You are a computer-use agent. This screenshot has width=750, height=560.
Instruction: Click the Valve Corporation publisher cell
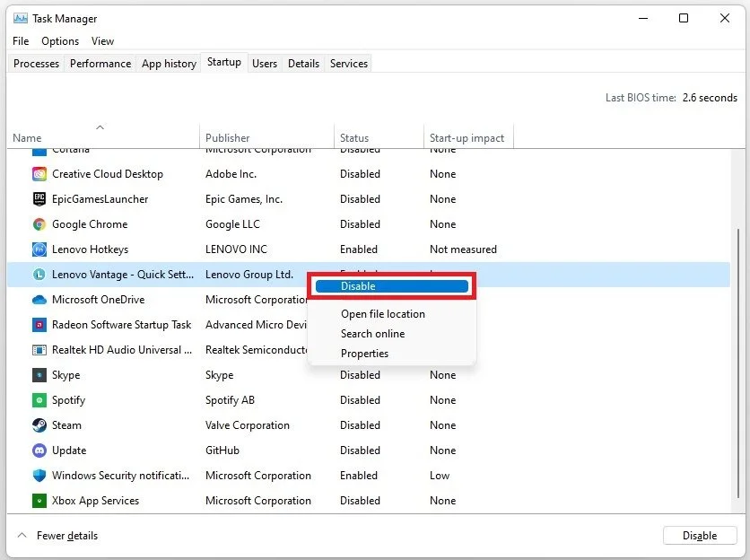point(248,425)
